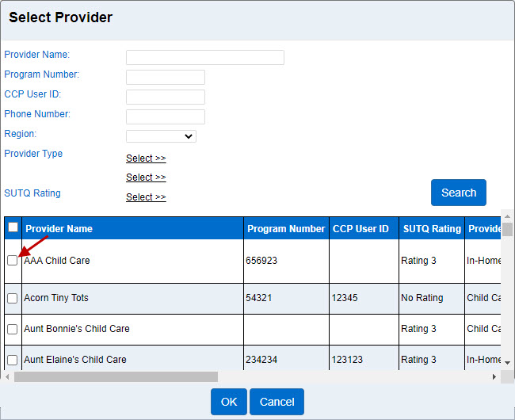This screenshot has height=420, width=515.
Task: Tick the select-all checkbox in table header
Action: 13,227
